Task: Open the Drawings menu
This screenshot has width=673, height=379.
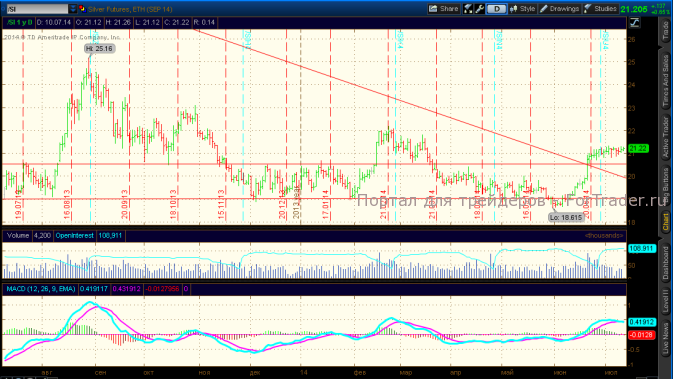Action: coord(559,9)
